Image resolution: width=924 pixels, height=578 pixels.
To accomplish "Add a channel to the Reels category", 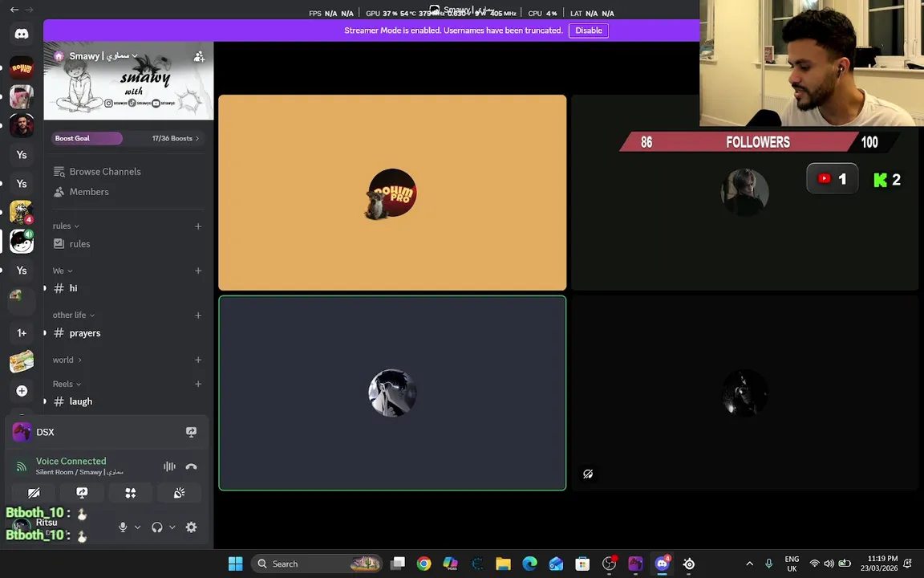I will pos(198,384).
